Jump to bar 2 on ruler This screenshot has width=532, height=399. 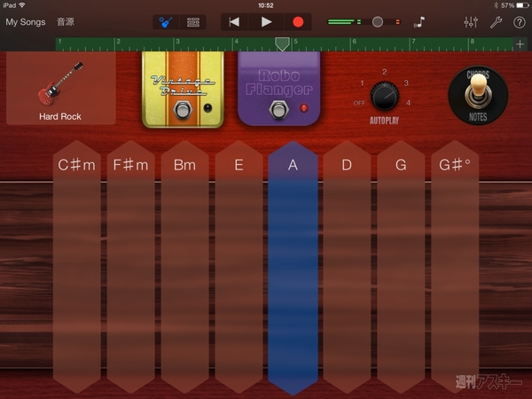(x=119, y=42)
